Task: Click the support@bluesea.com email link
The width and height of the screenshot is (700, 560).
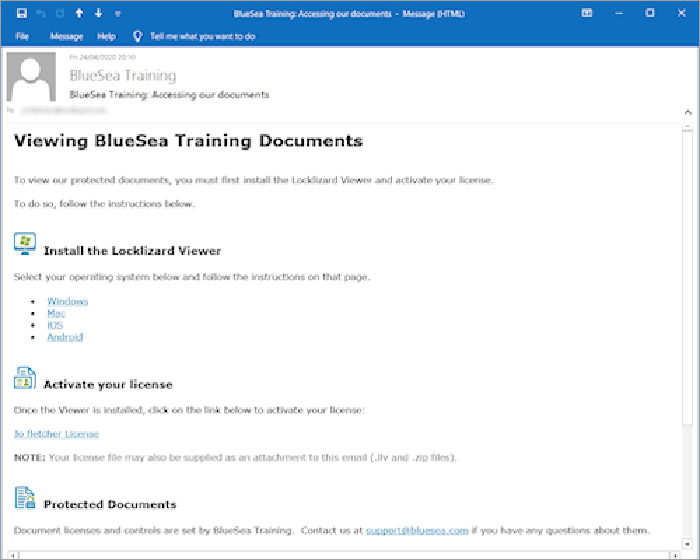Action: pyautogui.click(x=417, y=530)
